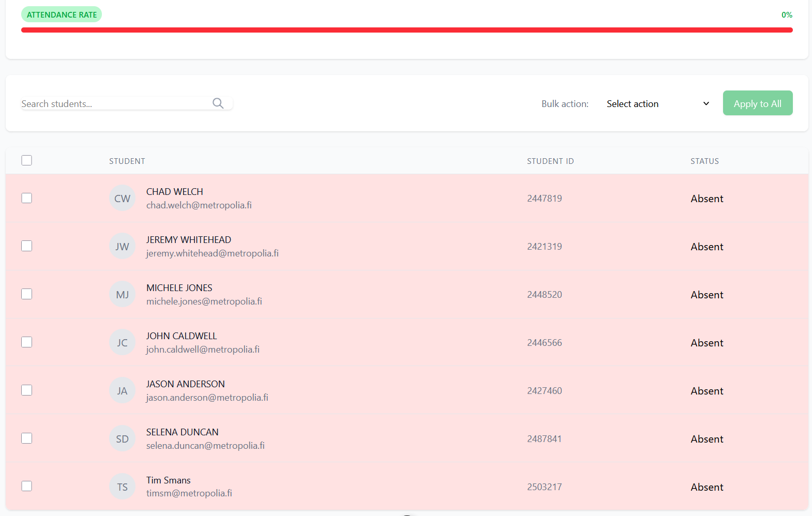This screenshot has height=516, width=812.
Task: Click student ID 2503217
Action: pyautogui.click(x=545, y=487)
